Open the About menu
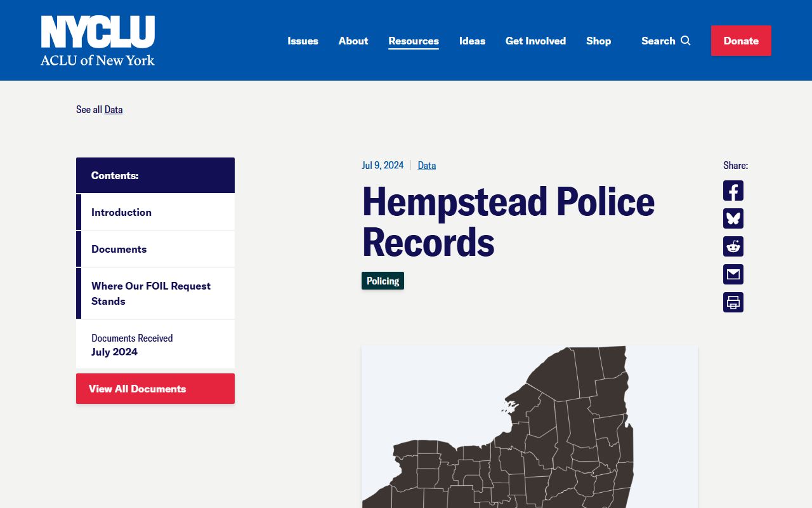 pos(353,41)
